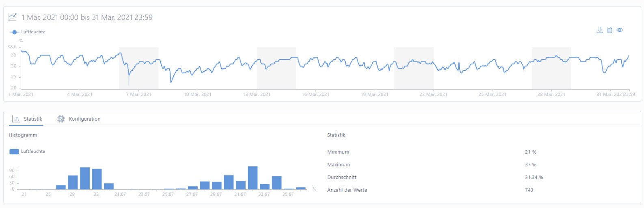The width and height of the screenshot is (644, 208).
Task: Select the tallest bar in the left histogram cluster
Action: pyautogui.click(x=85, y=178)
